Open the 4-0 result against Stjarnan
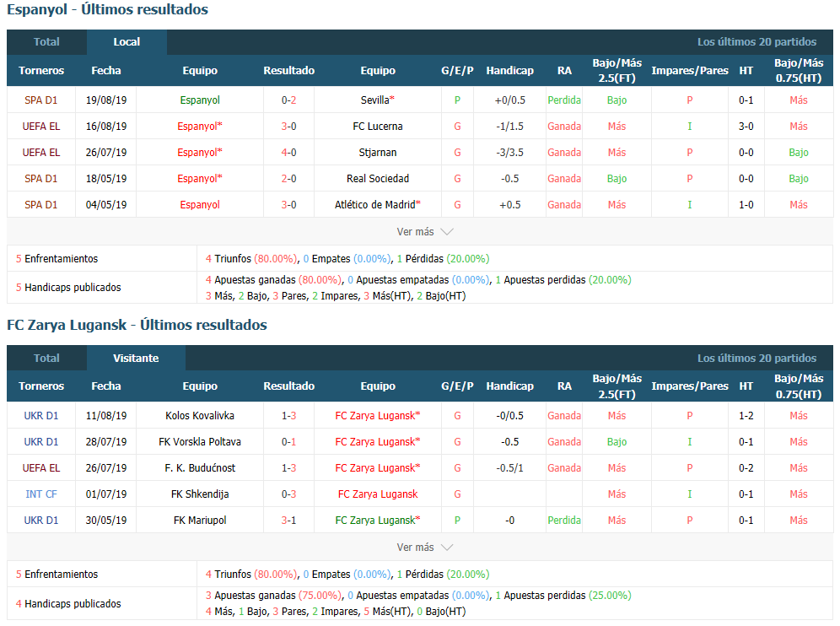This screenshot has height=626, width=840. coord(288,153)
